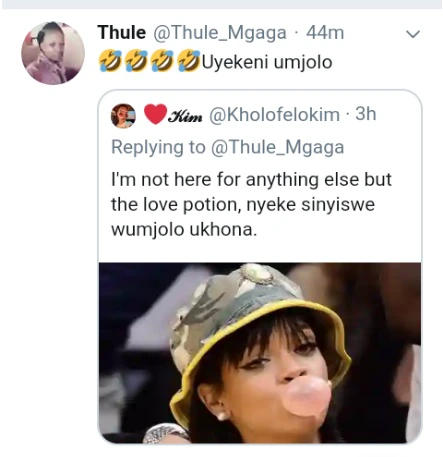The height and width of the screenshot is (457, 443).
Task: Select the 'Replying to' label text
Action: 158,147
